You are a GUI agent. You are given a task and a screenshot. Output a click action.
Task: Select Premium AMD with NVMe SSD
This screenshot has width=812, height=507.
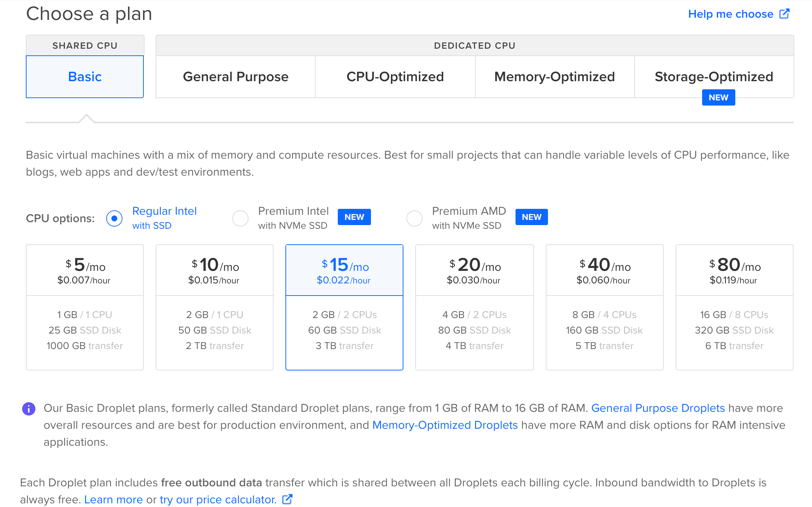point(414,218)
